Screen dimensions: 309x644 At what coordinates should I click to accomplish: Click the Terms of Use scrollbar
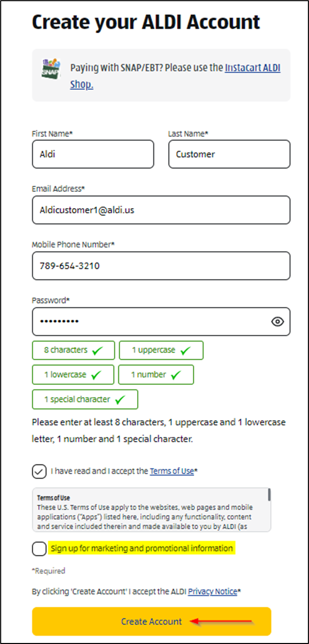(269, 495)
